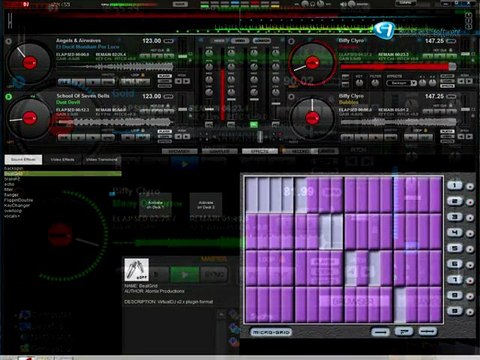Toggle BeatGrid row 1 button
Image resolution: width=480 pixels, height=360 pixels.
pyautogui.click(x=455, y=186)
